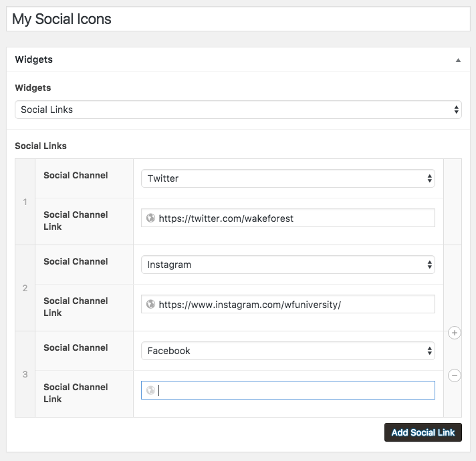The height and width of the screenshot is (461, 476).
Task: Focus the empty Facebook link input field
Action: point(294,390)
